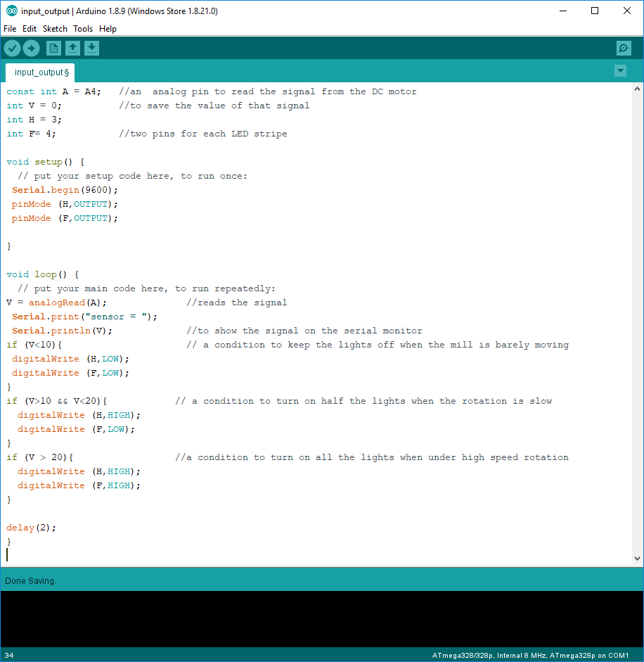
Task: Click on 'delay(2);' statement
Action: click(31, 528)
